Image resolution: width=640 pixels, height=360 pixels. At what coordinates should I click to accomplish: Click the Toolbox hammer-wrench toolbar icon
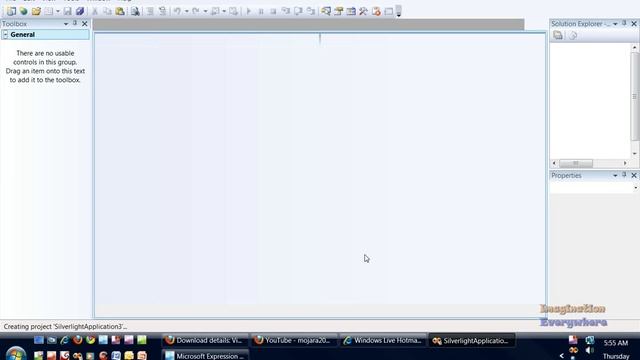[x=363, y=11]
